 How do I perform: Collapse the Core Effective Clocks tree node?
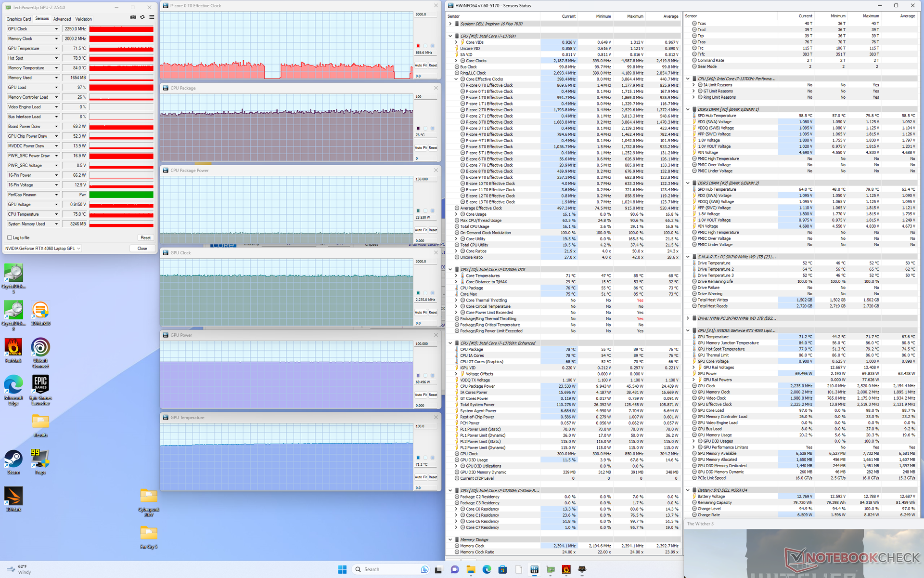[x=456, y=79]
